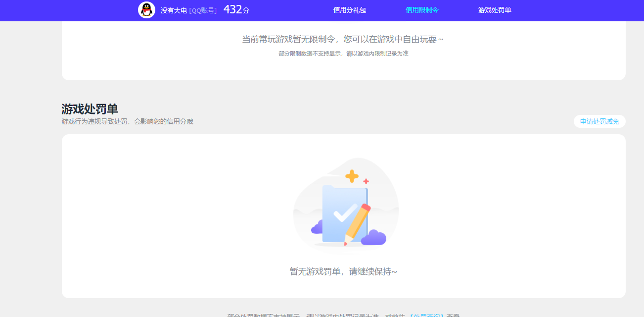This screenshot has height=317, width=644.
Task: Click the 申请处罚减免 button
Action: pos(599,121)
